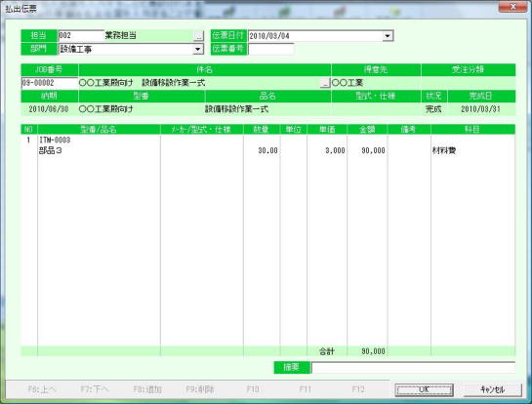This screenshot has width=532, height=404.
Task: Click the 科目 column header
Action: (473, 129)
